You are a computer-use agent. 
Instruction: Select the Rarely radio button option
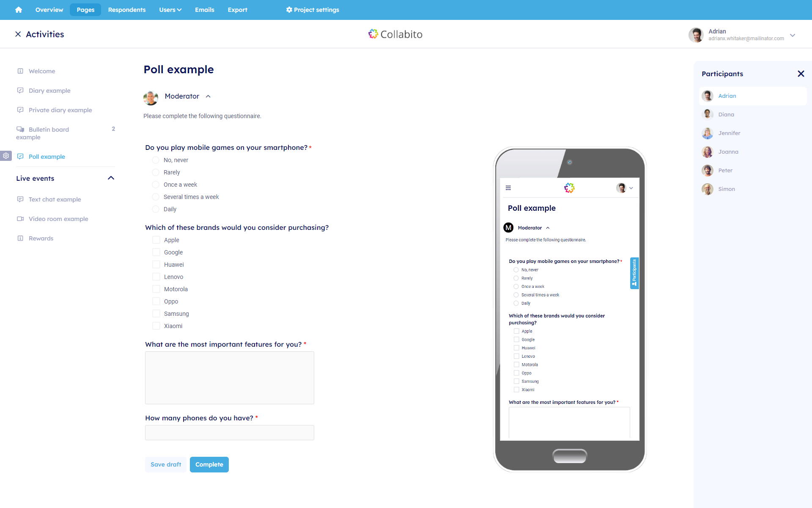156,172
